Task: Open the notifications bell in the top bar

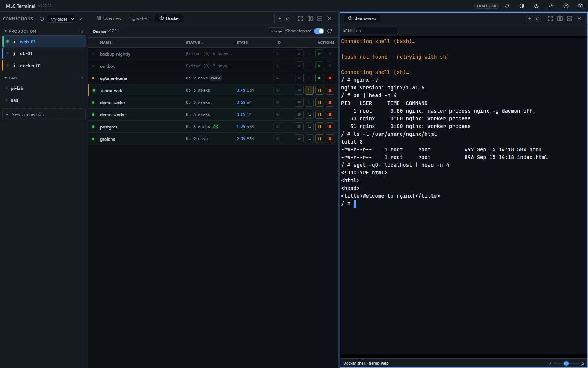Action: pos(507,6)
